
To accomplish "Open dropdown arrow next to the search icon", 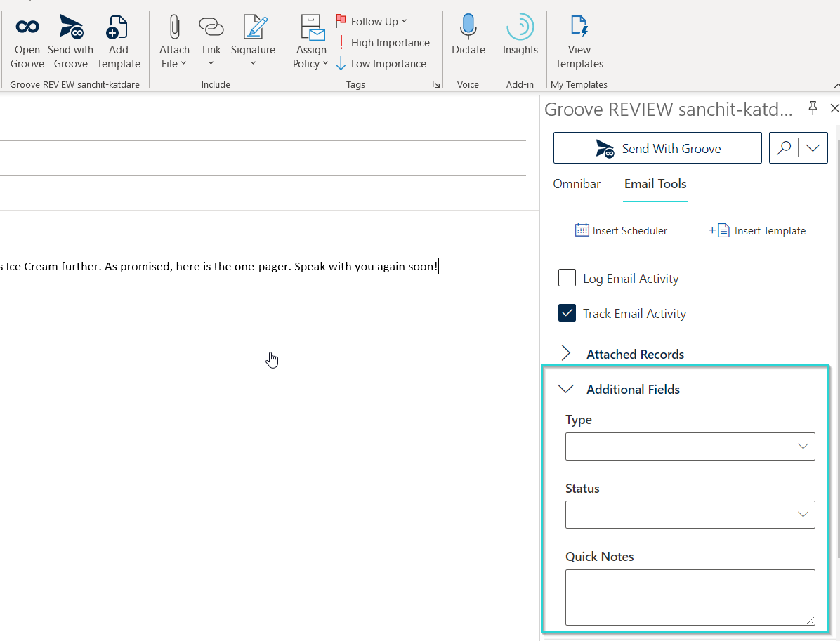I will click(813, 148).
